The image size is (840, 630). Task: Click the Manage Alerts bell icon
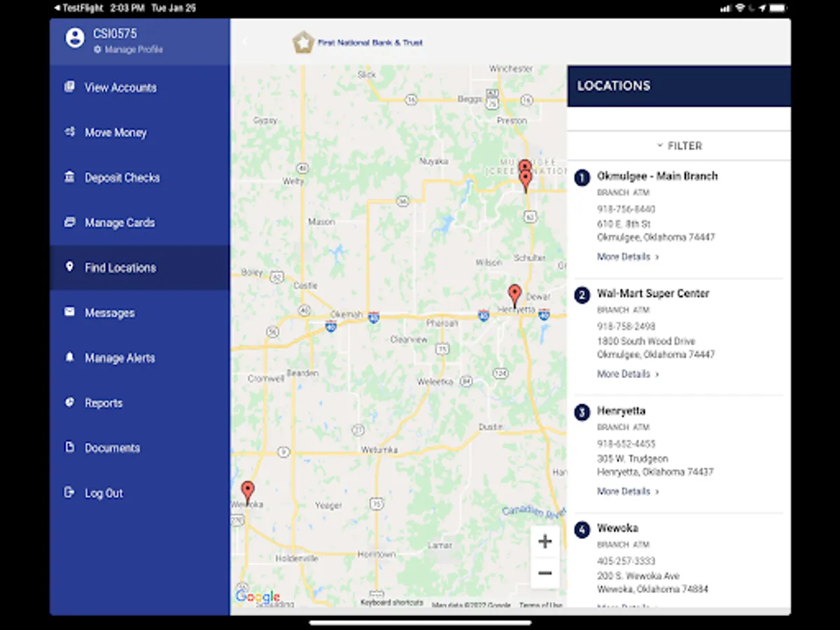[x=69, y=357]
